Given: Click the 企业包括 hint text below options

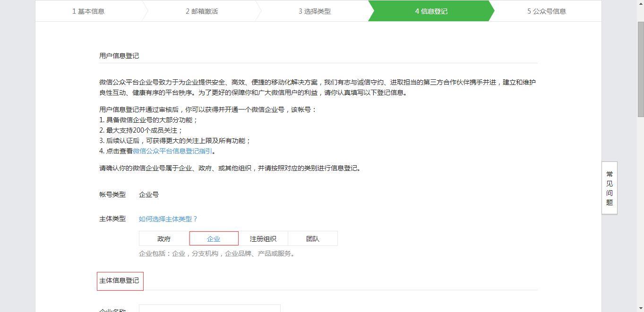Looking at the screenshot, I should tap(218, 253).
